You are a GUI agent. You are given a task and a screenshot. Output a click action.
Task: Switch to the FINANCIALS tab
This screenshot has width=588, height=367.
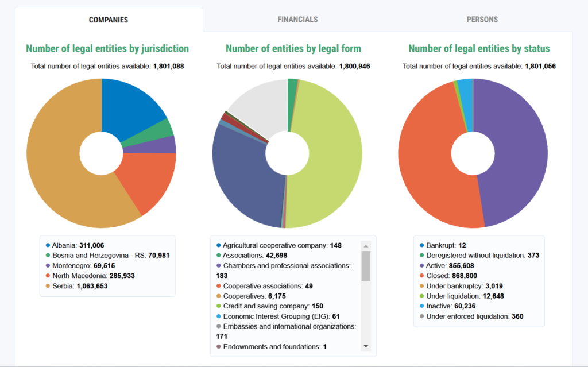297,20
